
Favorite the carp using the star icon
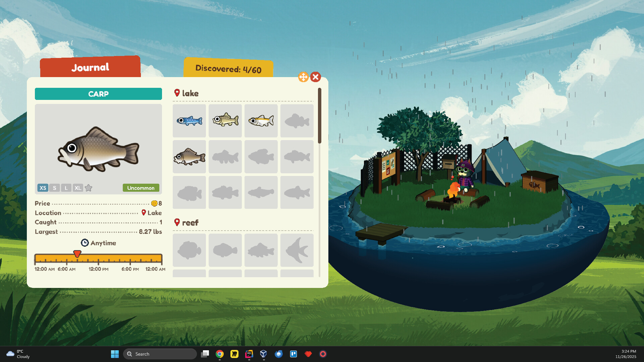pos(88,188)
